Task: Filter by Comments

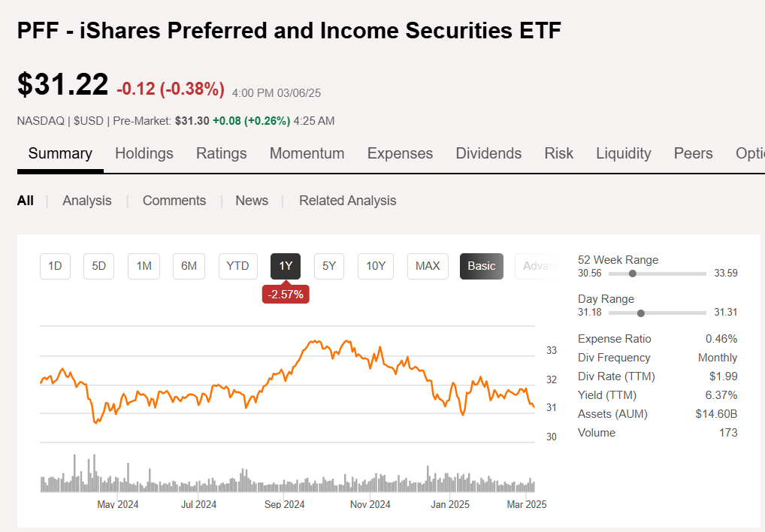Action: [174, 201]
